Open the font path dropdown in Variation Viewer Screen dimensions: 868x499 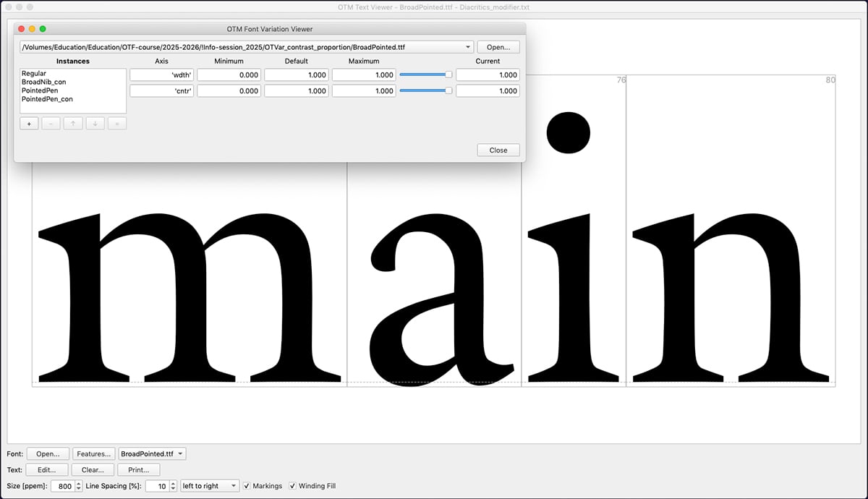tap(247, 47)
